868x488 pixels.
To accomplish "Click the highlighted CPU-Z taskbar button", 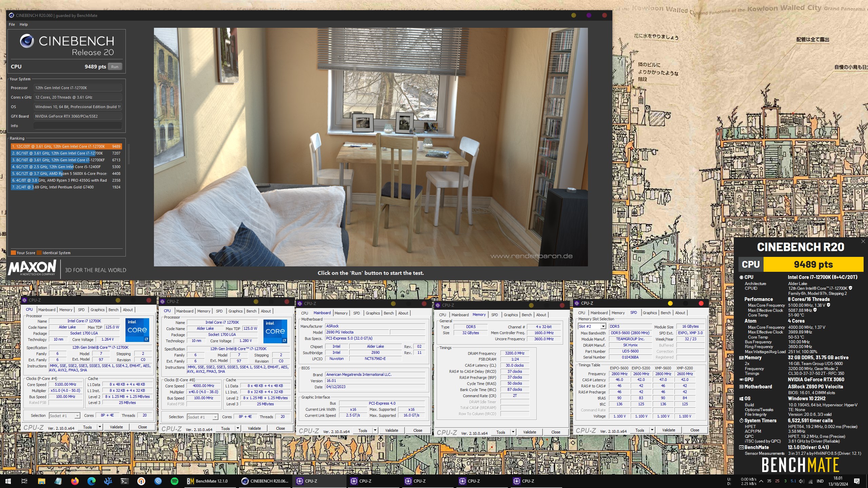I will [x=319, y=481].
